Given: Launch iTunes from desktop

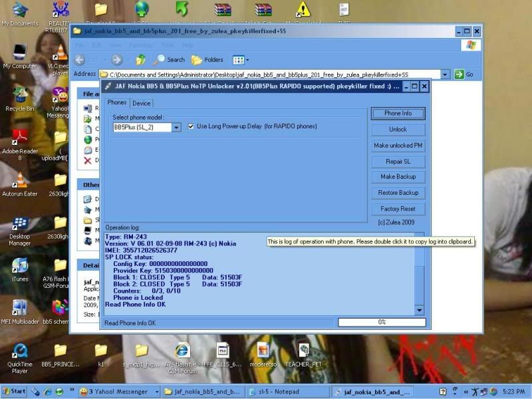Looking at the screenshot, I should tap(20, 270).
